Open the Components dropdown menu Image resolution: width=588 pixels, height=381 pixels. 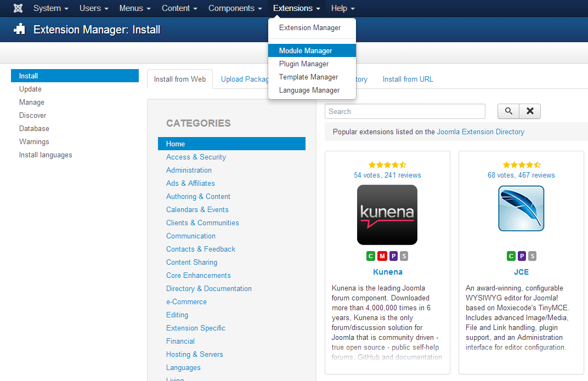coord(235,8)
